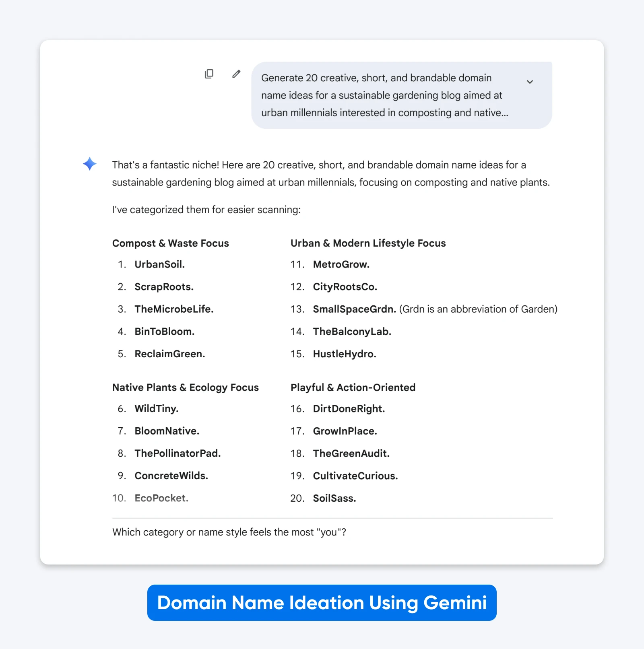Expand the truncated prompt via the chevron

tap(530, 82)
